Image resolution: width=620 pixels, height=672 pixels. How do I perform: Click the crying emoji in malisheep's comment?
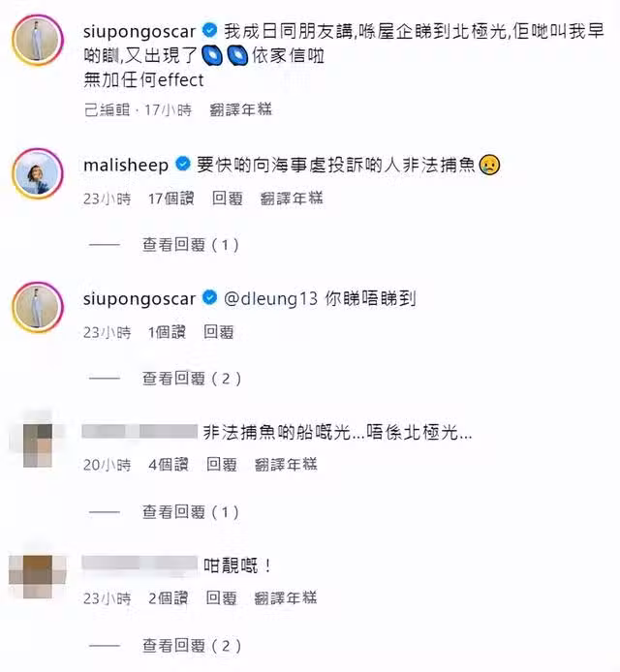[x=489, y=165]
